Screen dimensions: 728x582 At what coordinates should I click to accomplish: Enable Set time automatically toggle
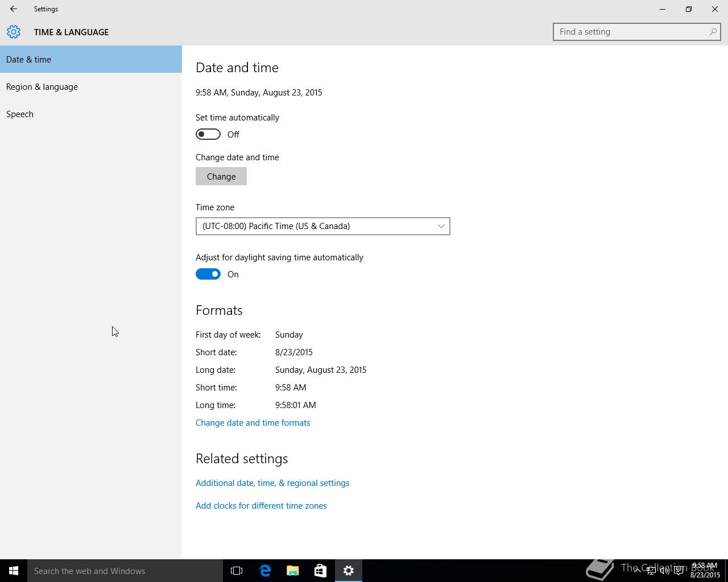208,134
